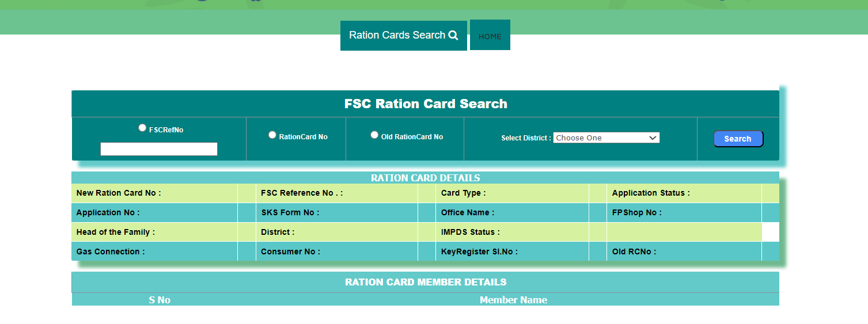Click the Head of the Family label

point(116,232)
